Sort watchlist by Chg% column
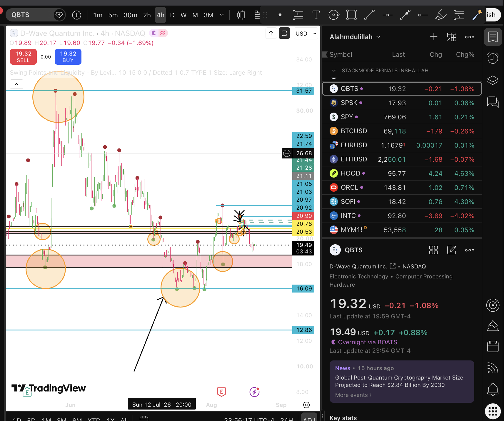 pyautogui.click(x=465, y=54)
